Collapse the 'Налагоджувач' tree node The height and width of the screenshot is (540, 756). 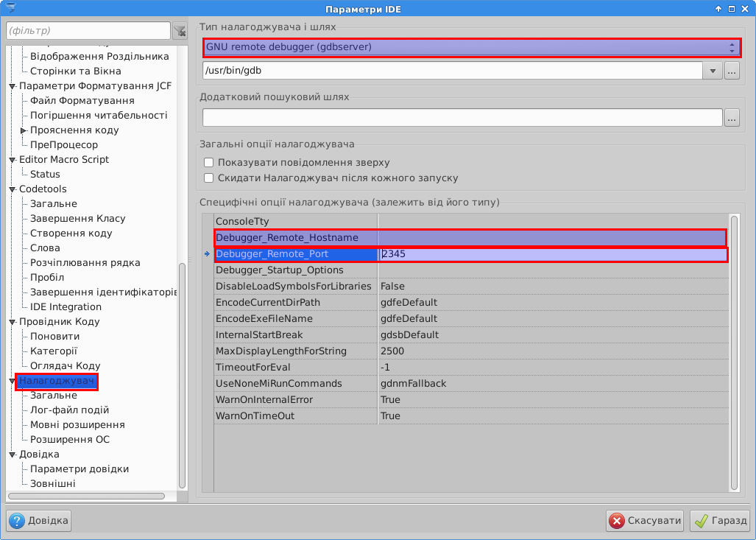[13, 381]
